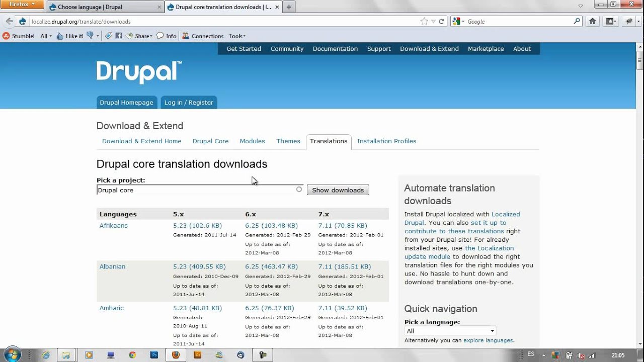Open the Windows Start orb
The width and height of the screenshot is (644, 362).
tap(12, 354)
